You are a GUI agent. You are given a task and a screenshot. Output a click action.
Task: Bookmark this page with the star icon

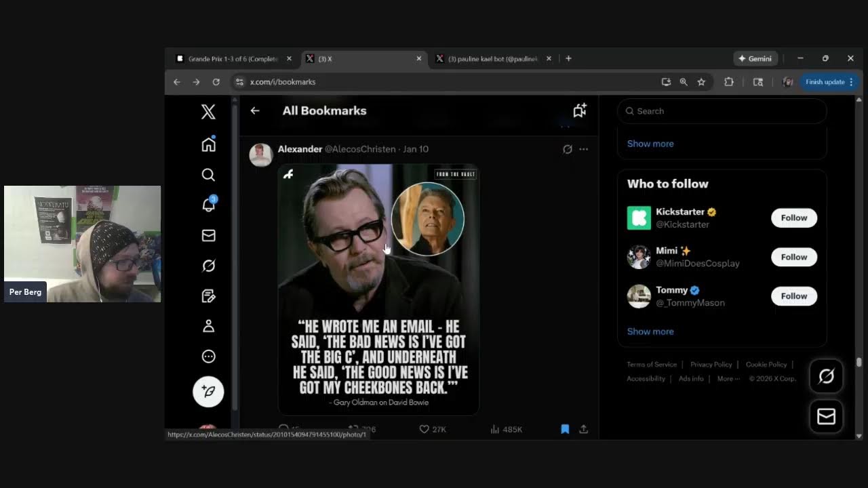pos(701,82)
